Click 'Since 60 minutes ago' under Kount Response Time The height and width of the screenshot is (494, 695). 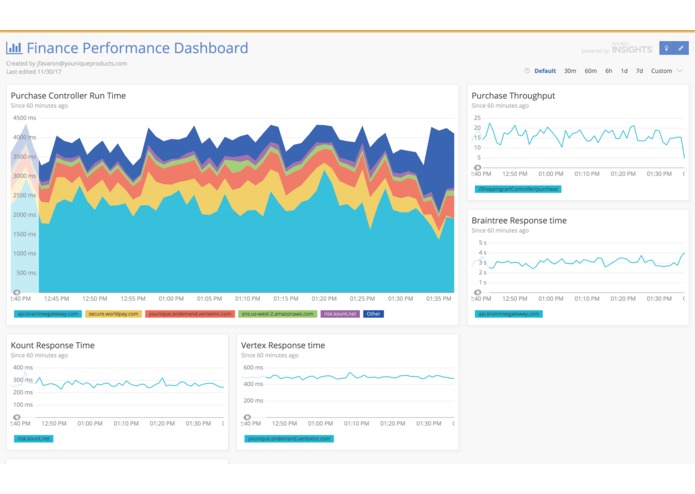(x=39, y=355)
